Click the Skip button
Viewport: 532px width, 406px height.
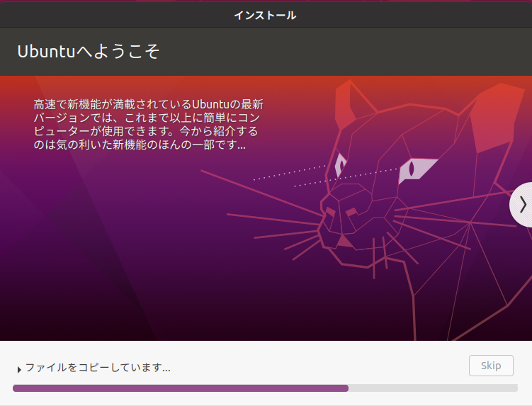tap(491, 366)
